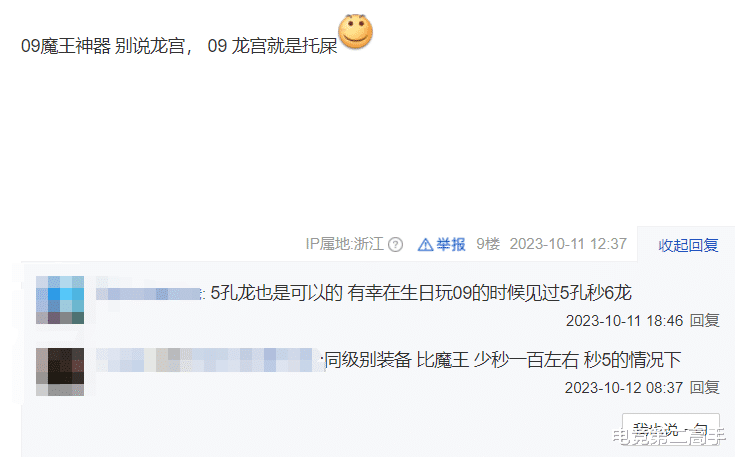Click the comment text 同级别装备 比魔王
735x457 pixels.
pyautogui.click(x=502, y=360)
